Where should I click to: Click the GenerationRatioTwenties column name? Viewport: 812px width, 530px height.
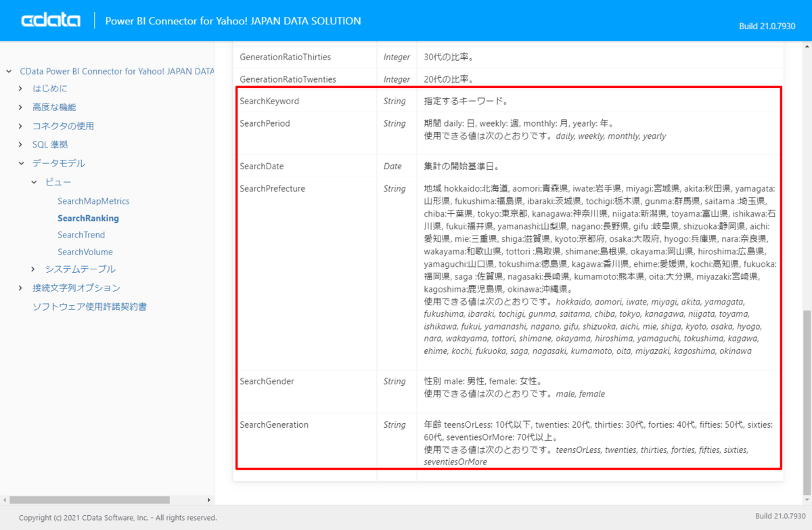288,79
